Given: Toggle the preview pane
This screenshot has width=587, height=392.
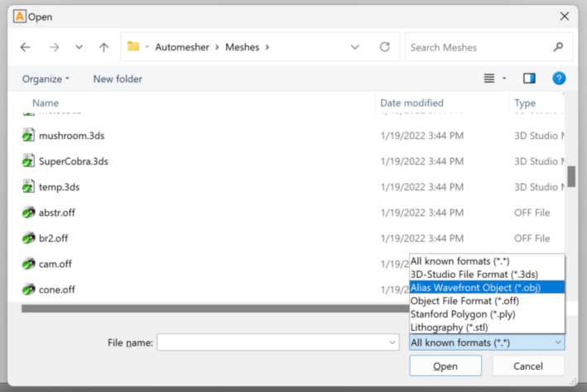Looking at the screenshot, I should coord(529,79).
